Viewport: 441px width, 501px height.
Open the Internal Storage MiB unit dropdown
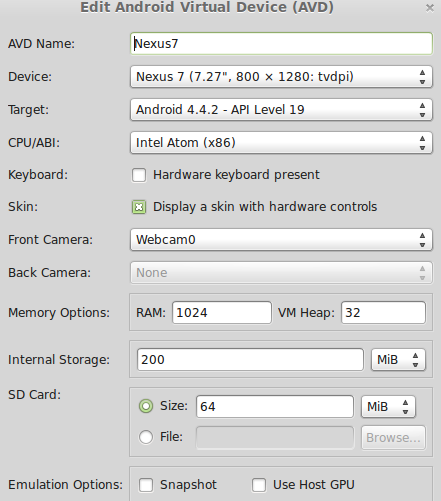[398, 360]
